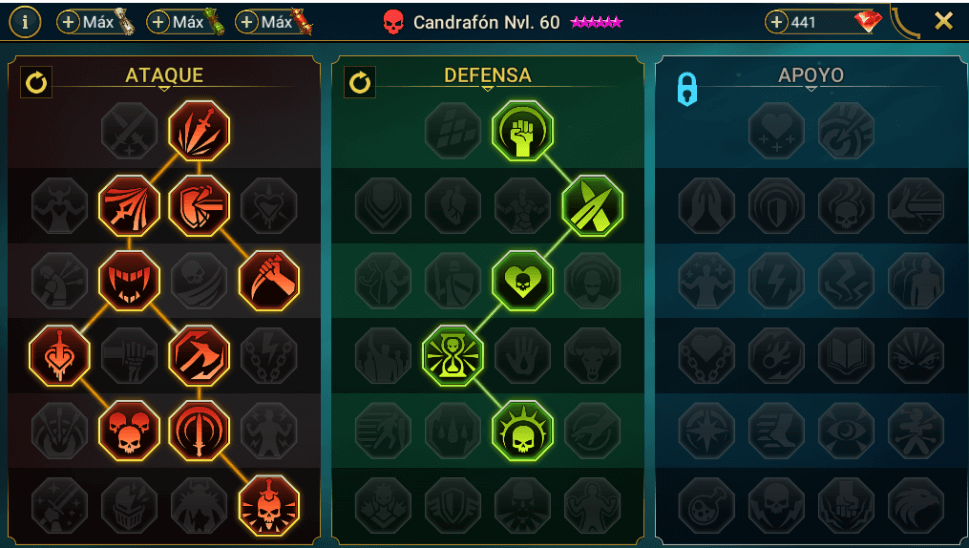
Task: Close the masteries screen with X
Action: point(944,21)
